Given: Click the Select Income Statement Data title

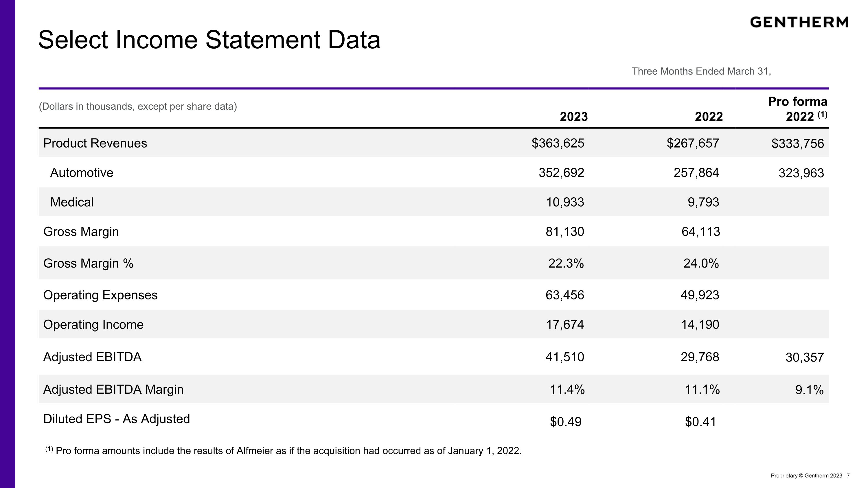Looking at the screenshot, I should point(209,40).
